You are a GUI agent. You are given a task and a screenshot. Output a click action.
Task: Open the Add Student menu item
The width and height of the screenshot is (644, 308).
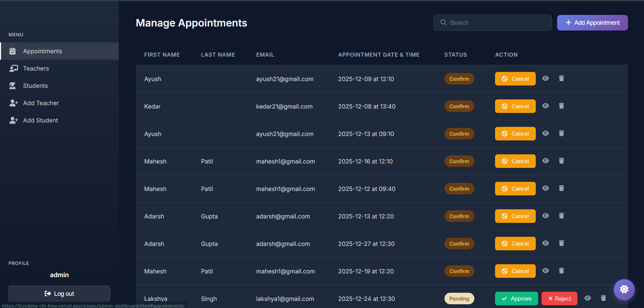pos(59,120)
